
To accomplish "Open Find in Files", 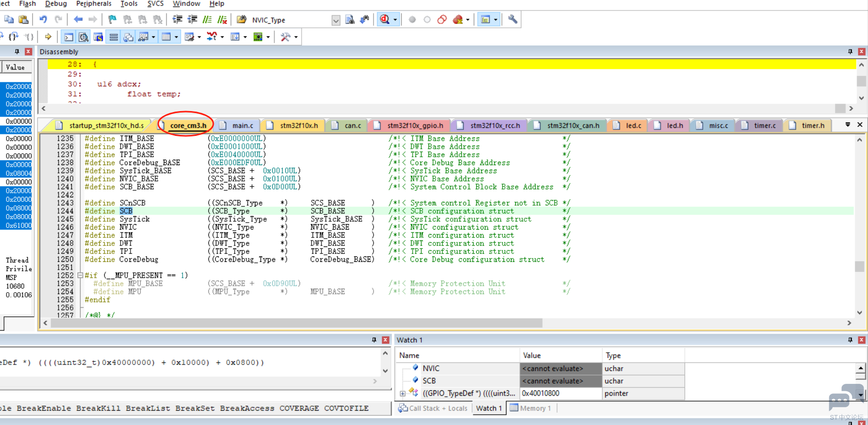I will (242, 20).
